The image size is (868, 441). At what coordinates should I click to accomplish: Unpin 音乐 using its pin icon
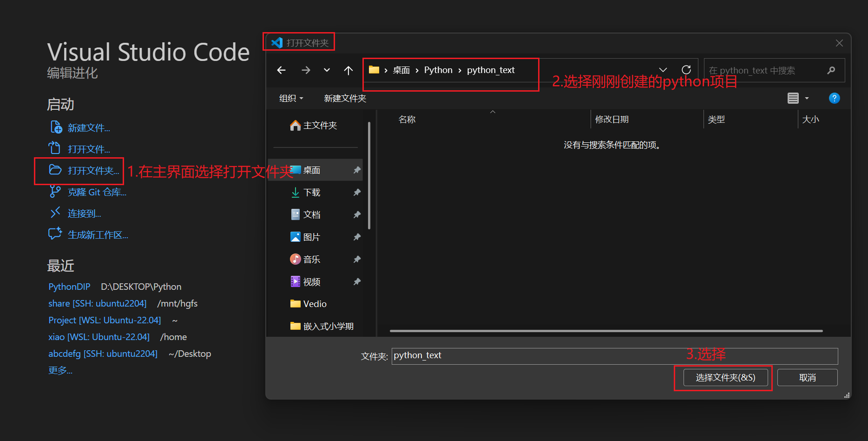pos(356,260)
